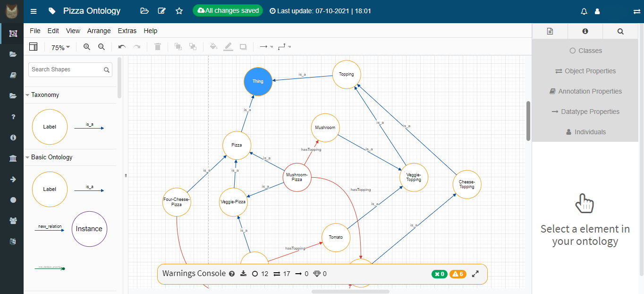Undo the last diagram change
Viewport: 644px width, 294px height.
(x=122, y=47)
